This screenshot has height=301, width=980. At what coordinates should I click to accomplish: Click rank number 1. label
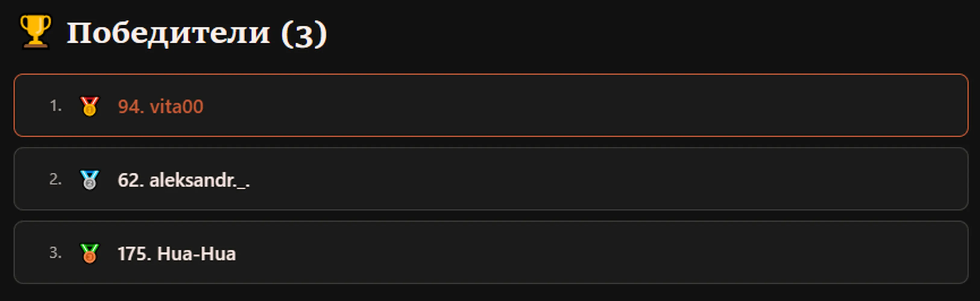[x=55, y=106]
